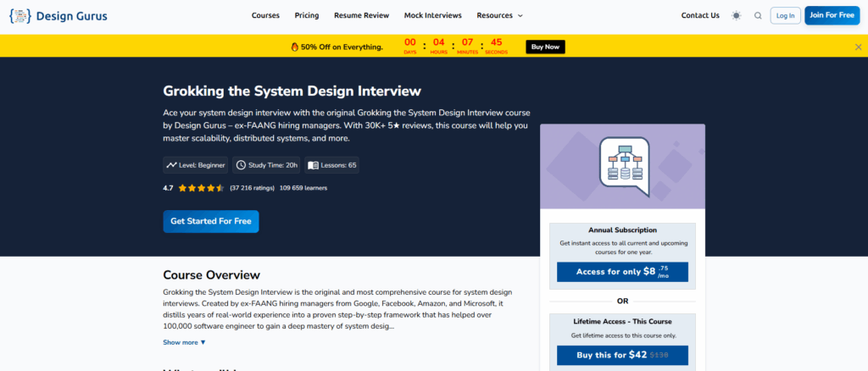Click the Lessons book icon
Screen dimensions: 868x371
[313, 165]
